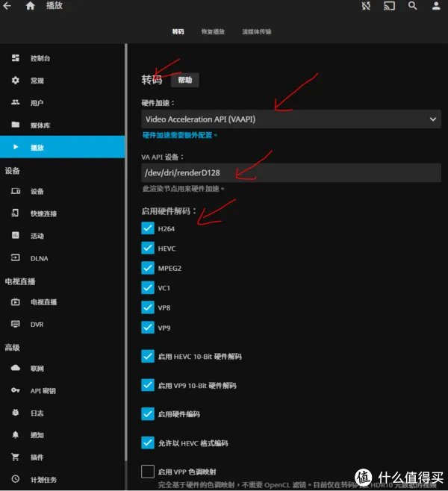Viewport: 448px width, 491px height.
Task: Toggle the VP9 decoding checkbox
Action: tap(148, 327)
